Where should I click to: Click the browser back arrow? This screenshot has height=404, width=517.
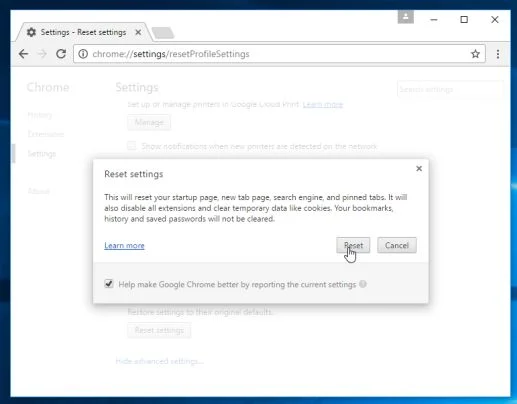(x=23, y=54)
